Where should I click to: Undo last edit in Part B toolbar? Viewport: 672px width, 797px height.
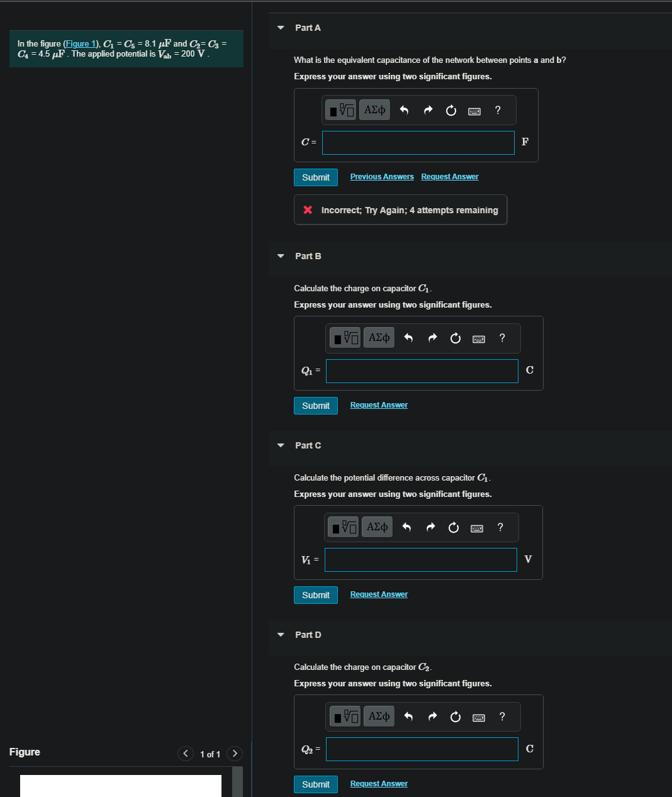408,338
